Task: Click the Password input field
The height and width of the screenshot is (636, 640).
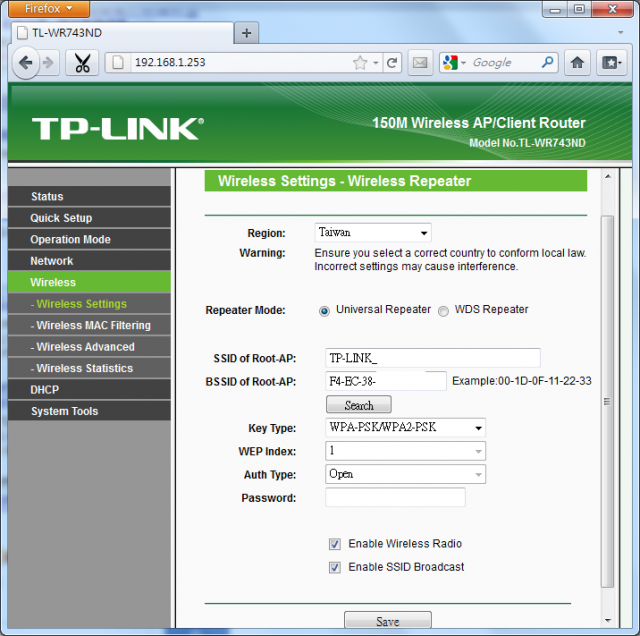Action: coord(396,497)
